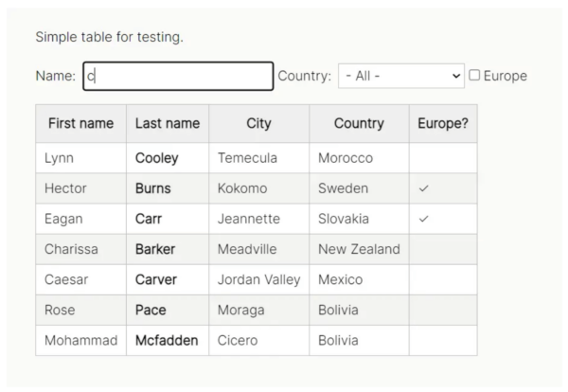This screenshot has height=392, width=568.
Task: Click the Morocco country cell
Action: click(359, 158)
